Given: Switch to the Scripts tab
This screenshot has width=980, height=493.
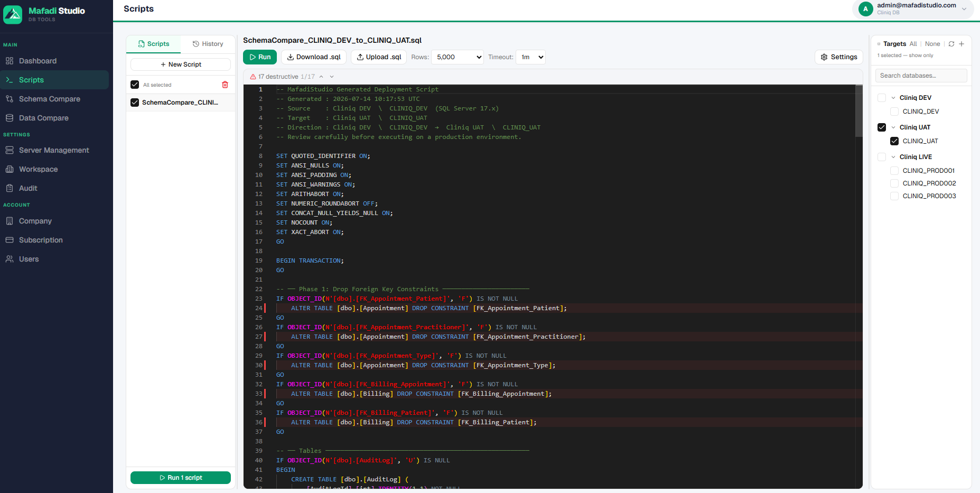Looking at the screenshot, I should point(153,44).
